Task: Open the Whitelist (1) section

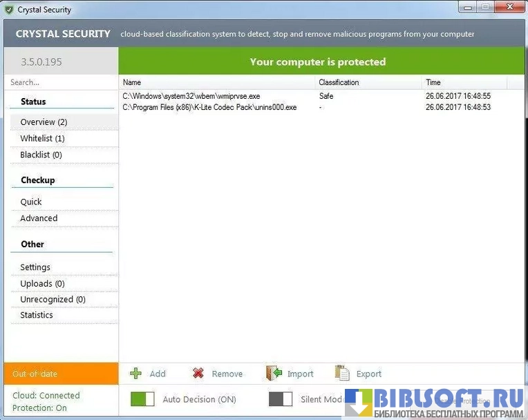Action: pyautogui.click(x=42, y=139)
